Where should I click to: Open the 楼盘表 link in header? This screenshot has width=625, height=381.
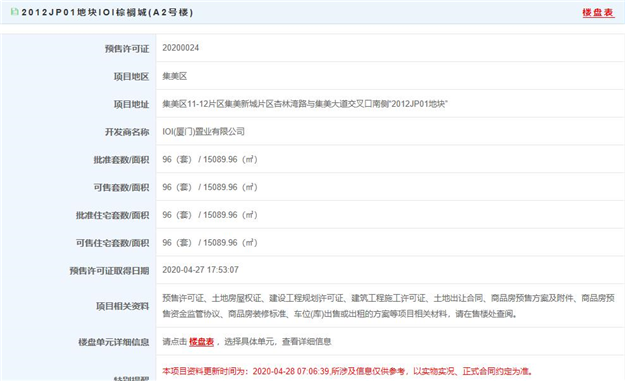pyautogui.click(x=598, y=12)
